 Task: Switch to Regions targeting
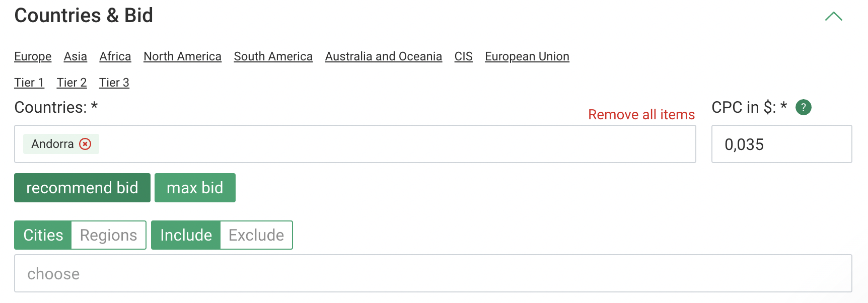pos(108,235)
